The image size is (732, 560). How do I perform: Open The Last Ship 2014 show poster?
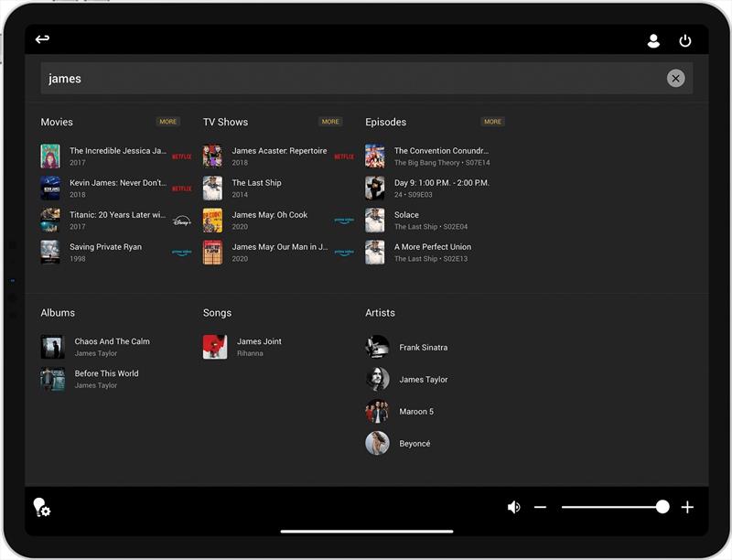click(212, 188)
